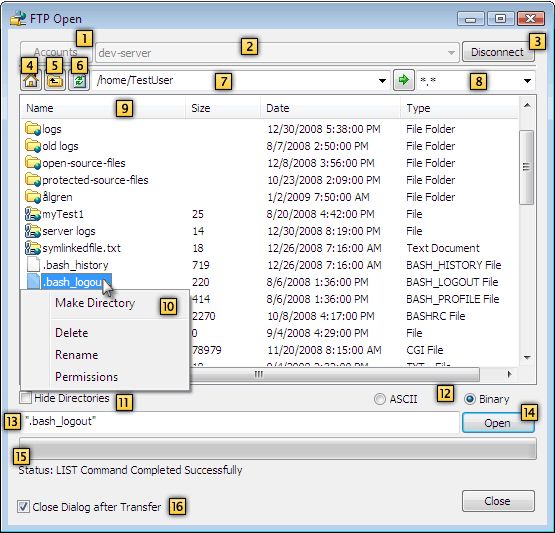Open the *.* file filter dropdown
555x533 pixels.
point(527,81)
